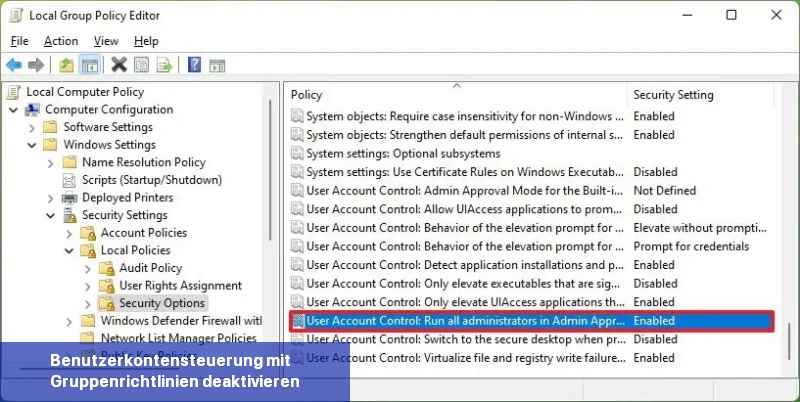Sort by the Security Setting column header
800x402 pixels.
673,95
